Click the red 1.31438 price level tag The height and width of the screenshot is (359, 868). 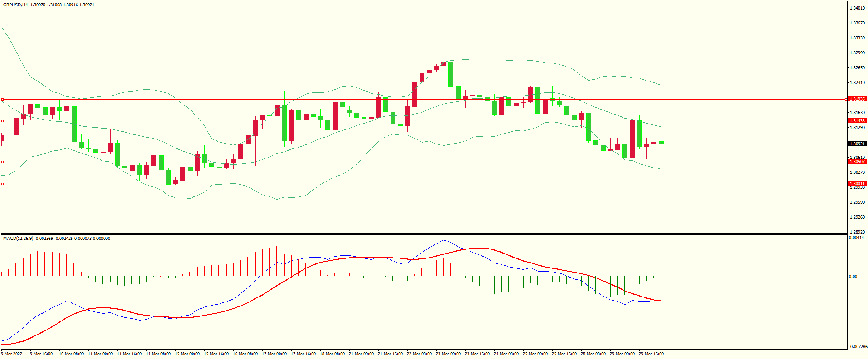point(857,121)
